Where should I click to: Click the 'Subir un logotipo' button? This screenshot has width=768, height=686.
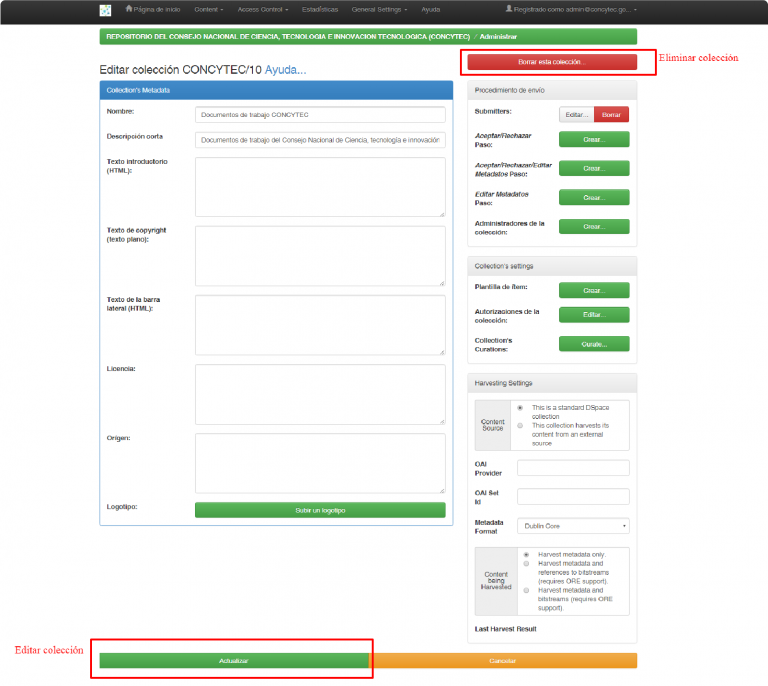320,510
